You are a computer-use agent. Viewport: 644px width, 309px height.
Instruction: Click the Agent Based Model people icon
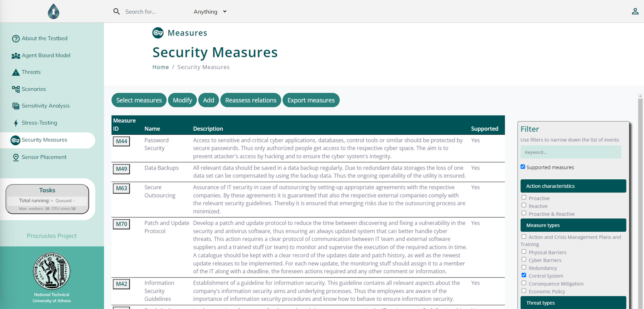point(16,56)
